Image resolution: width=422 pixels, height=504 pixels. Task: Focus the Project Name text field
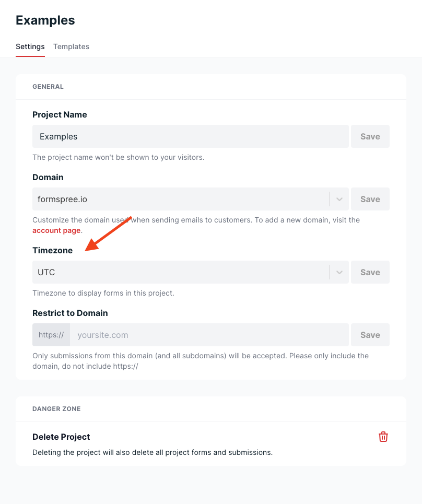[190, 136]
